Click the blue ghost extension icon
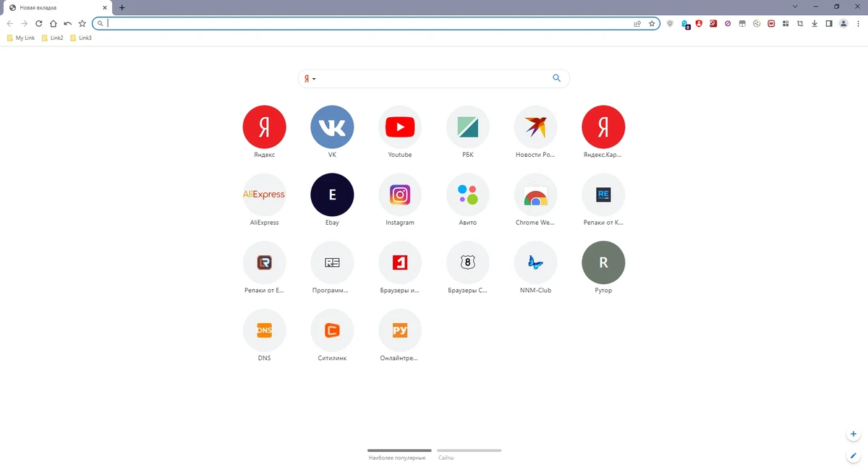 tap(685, 24)
